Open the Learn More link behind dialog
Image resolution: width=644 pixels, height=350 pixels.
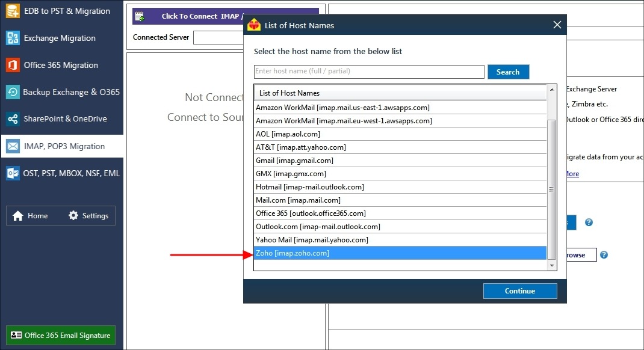[x=572, y=174]
